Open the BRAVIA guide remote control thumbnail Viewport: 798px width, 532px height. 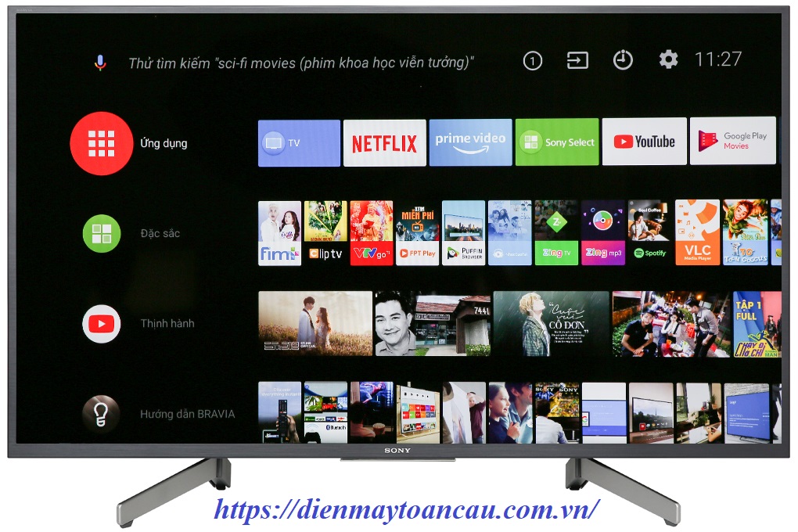tap(279, 412)
